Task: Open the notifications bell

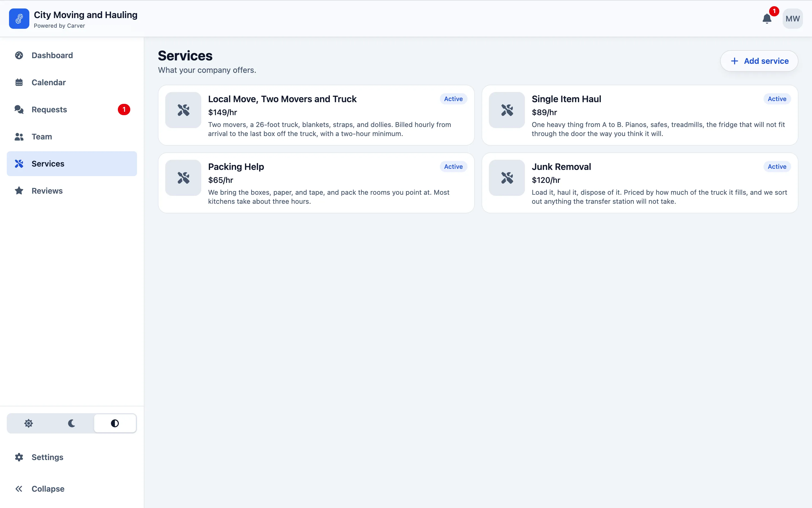Action: pyautogui.click(x=767, y=19)
